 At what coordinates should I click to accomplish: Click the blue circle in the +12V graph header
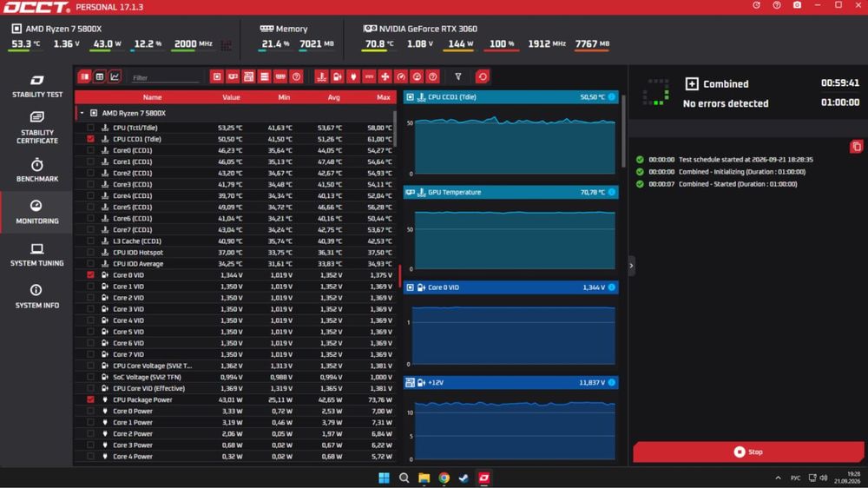click(x=612, y=383)
